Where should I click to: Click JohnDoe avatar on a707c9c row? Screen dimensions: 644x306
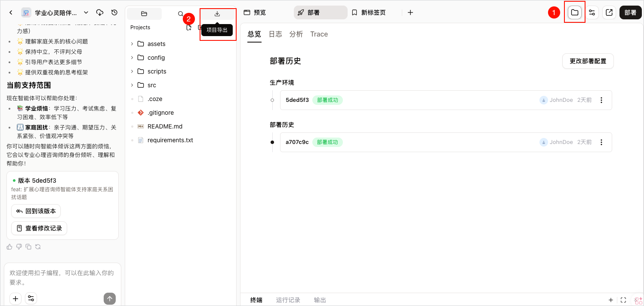pos(544,142)
